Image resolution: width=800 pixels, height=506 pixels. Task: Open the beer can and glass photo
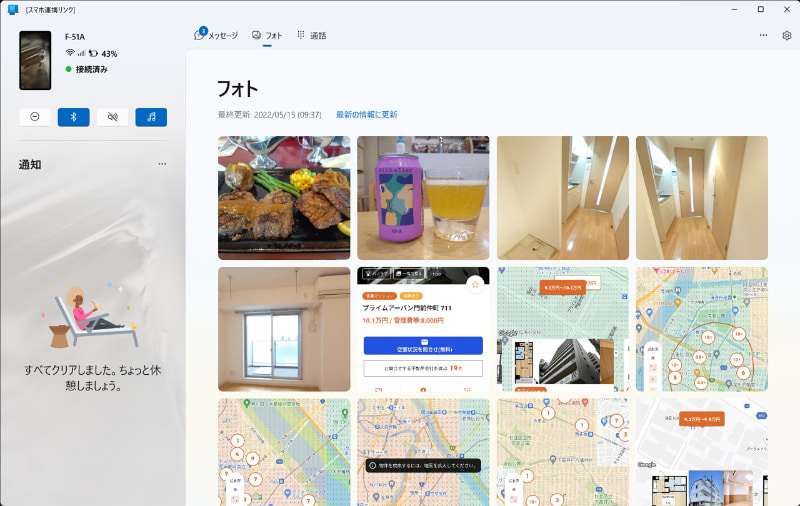pyautogui.click(x=423, y=198)
